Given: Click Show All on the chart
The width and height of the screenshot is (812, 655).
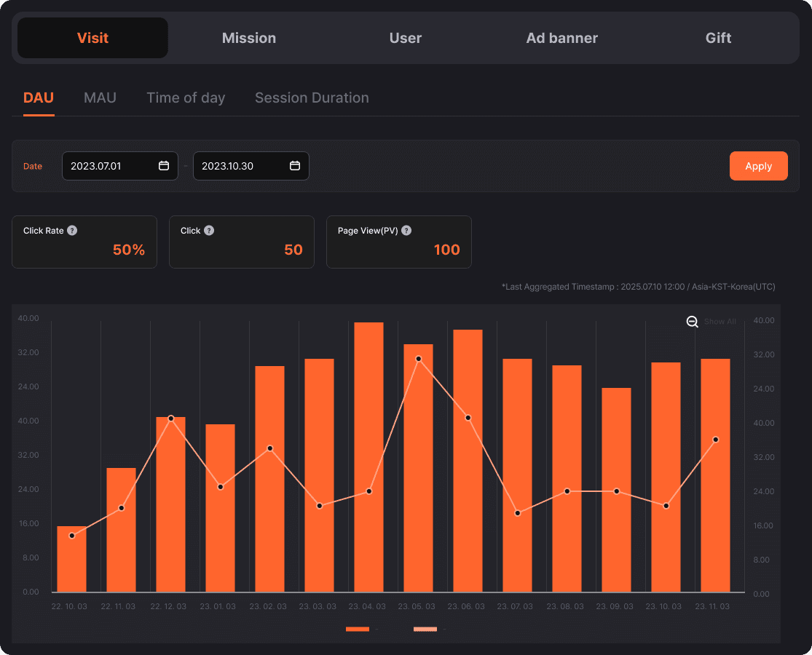Looking at the screenshot, I should pyautogui.click(x=720, y=322).
